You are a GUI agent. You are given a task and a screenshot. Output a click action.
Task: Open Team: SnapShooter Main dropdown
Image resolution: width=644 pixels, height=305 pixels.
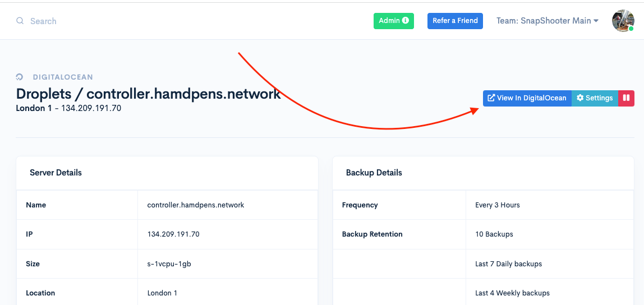click(x=547, y=21)
